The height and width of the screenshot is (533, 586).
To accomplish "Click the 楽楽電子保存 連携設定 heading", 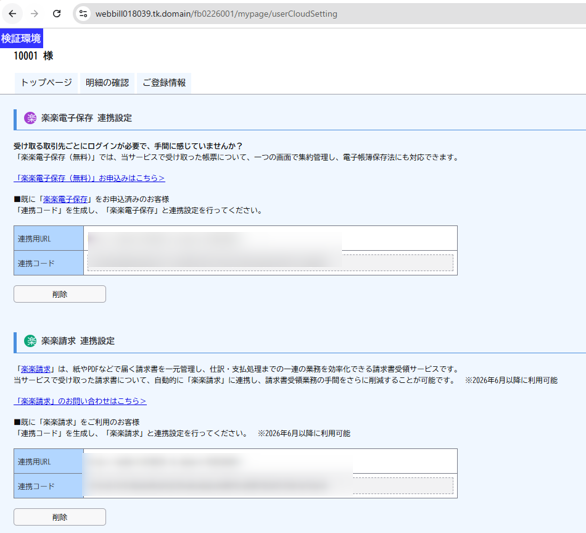I will coord(86,118).
